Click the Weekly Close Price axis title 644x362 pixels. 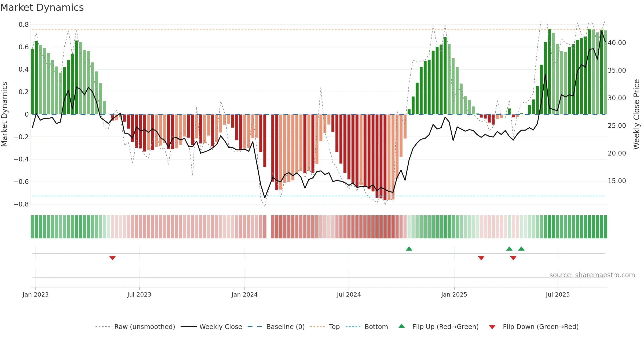coord(636,114)
